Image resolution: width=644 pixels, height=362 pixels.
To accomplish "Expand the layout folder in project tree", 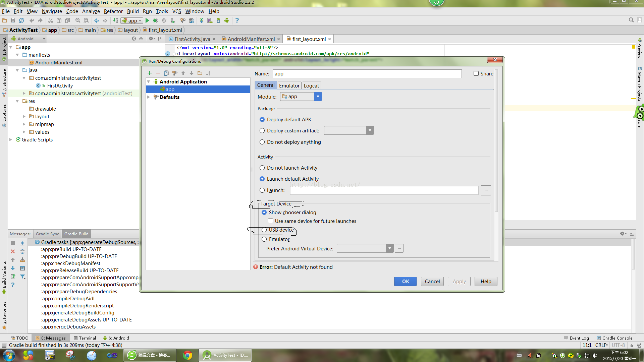I will 24,117.
